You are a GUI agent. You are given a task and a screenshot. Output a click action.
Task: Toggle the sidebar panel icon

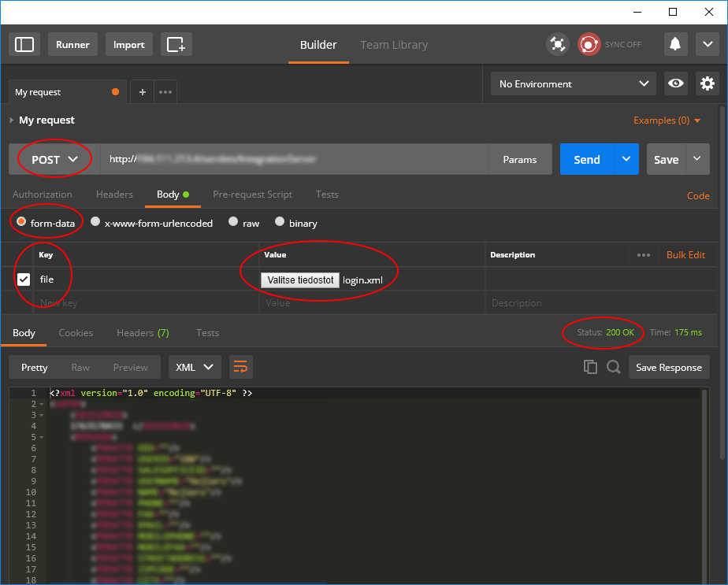pos(24,45)
